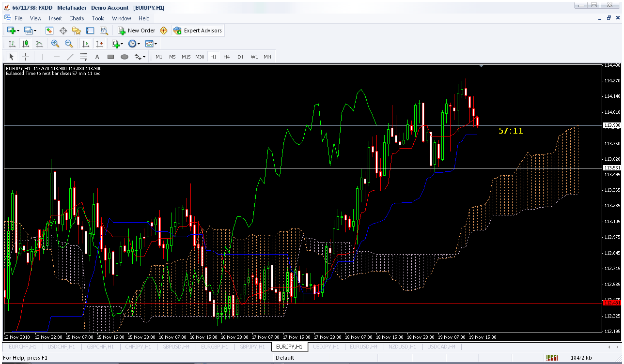Select the arrow cursor tool
The width and height of the screenshot is (624, 364).
click(x=12, y=57)
